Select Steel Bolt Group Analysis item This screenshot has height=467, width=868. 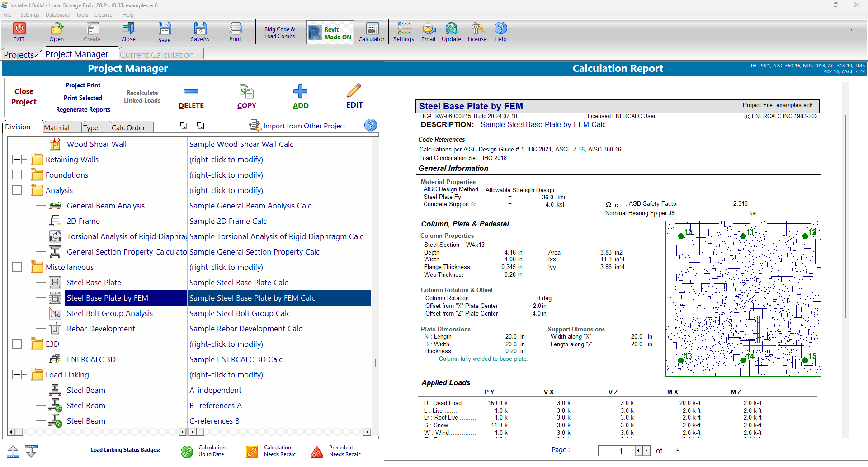pos(109,313)
